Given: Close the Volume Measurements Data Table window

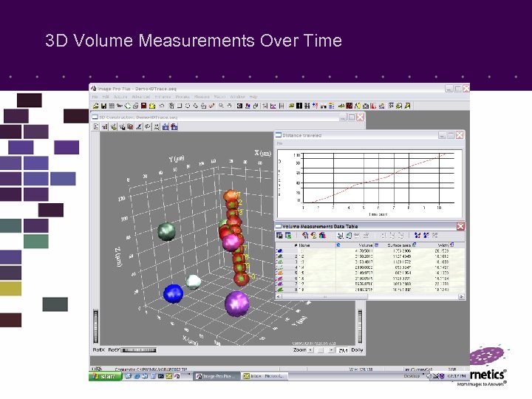Looking at the screenshot, I should coord(460,226).
